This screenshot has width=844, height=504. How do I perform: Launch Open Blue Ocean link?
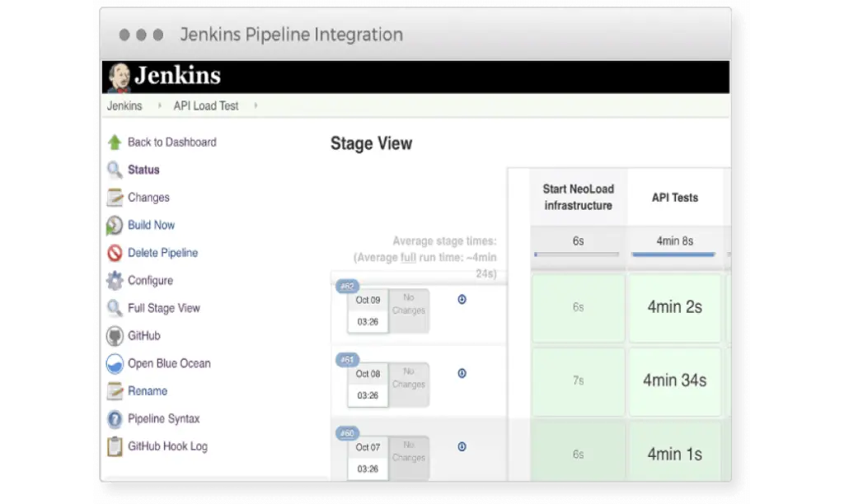(x=169, y=363)
